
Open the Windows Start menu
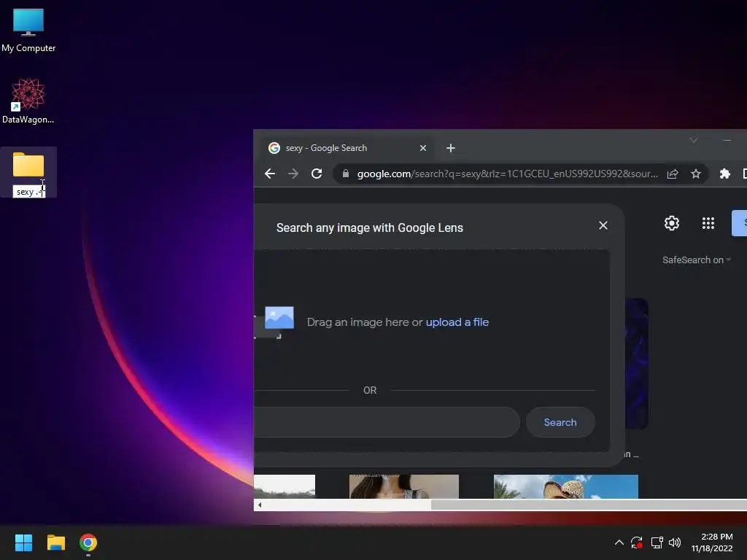(23, 542)
